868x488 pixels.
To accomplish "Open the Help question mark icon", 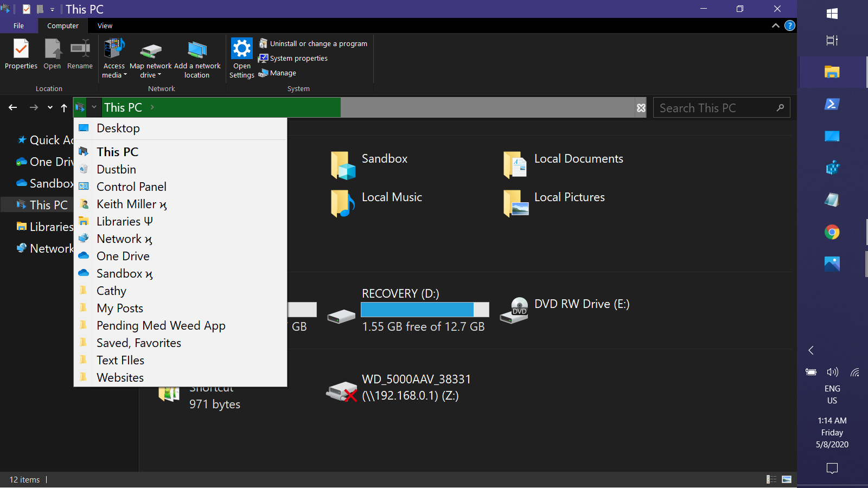I will point(790,25).
